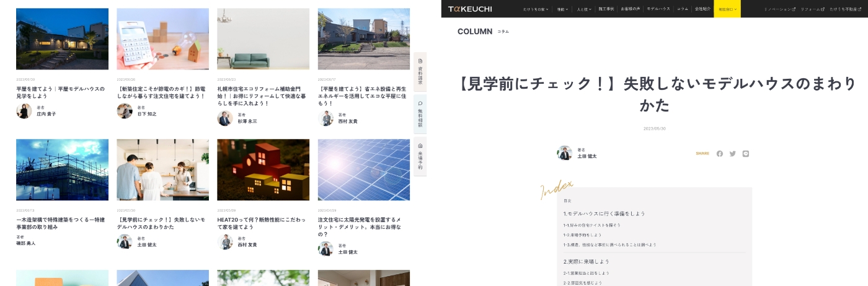The width and height of the screenshot is (868, 286).
Task: Click 西村 友貴 avatar on HEAT20 card
Action: point(225,242)
